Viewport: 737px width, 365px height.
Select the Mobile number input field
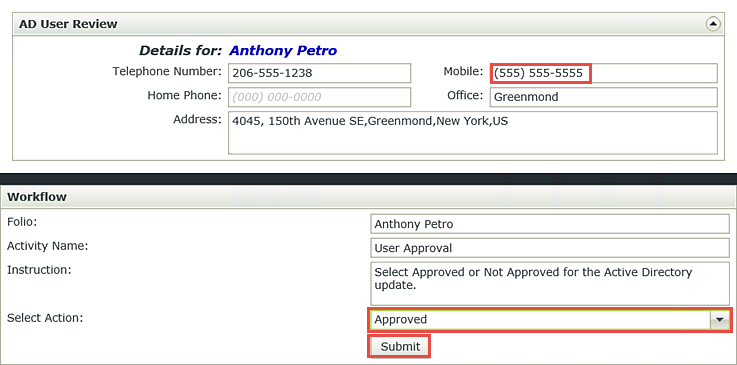[x=604, y=73]
